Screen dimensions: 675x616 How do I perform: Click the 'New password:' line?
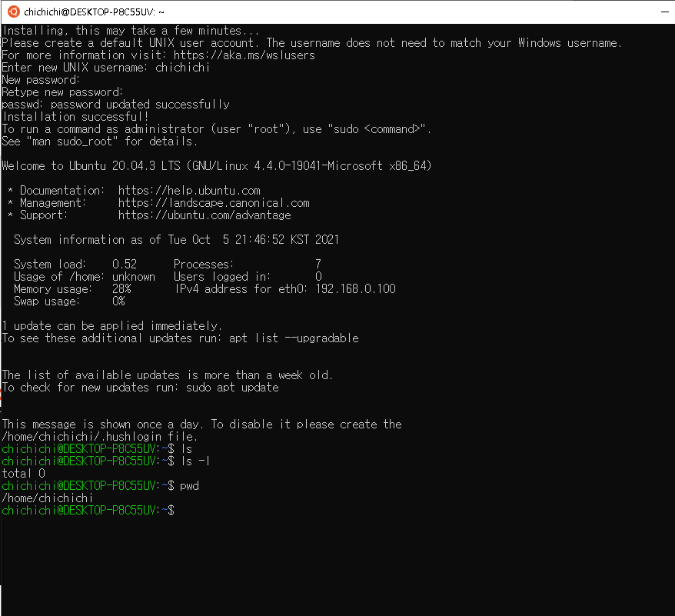point(41,80)
